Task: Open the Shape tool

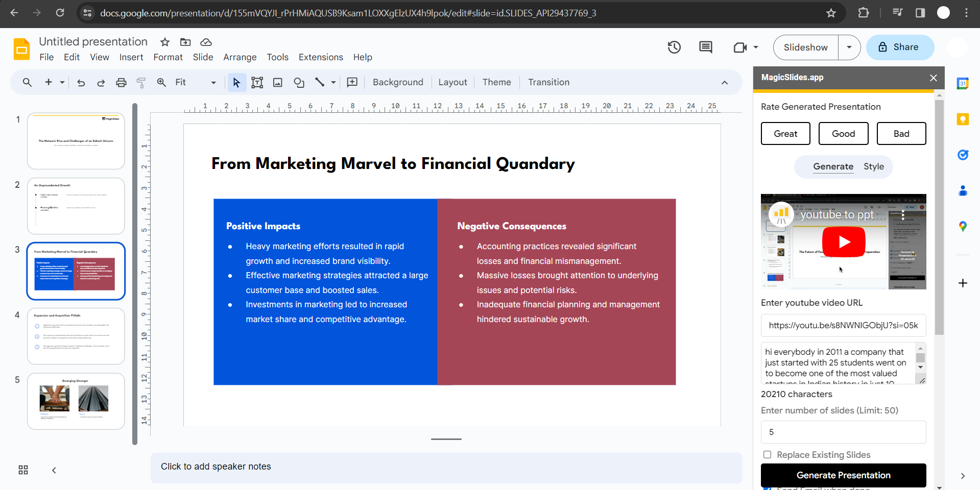Action: tap(299, 82)
